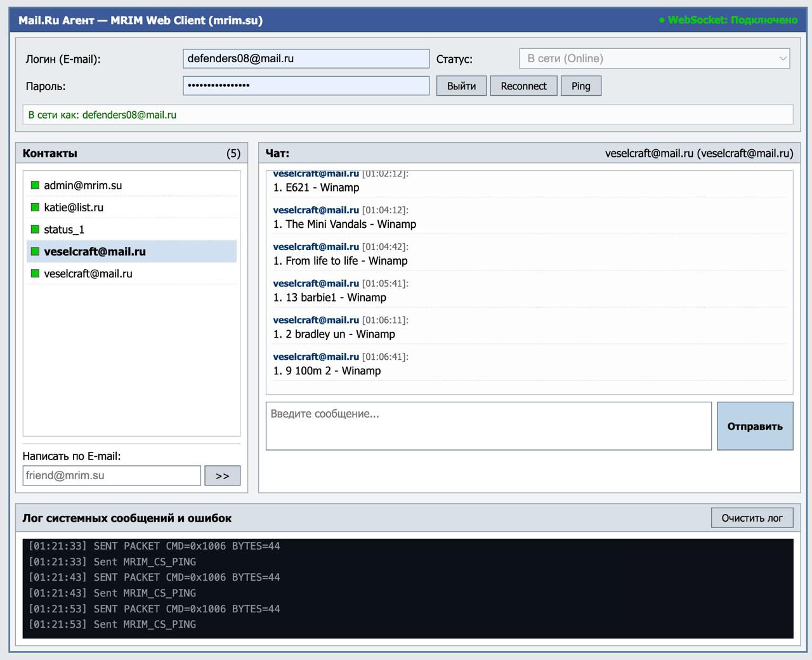Screen dimensions: 812x660
Task: Click the friend@mrim.su e-mail input
Action: point(112,476)
